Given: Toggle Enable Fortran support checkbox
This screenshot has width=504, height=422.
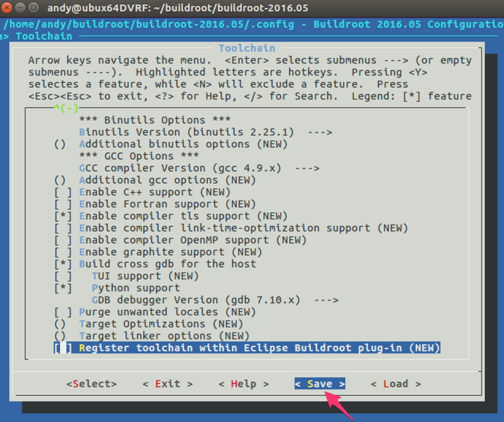Looking at the screenshot, I should click(63, 204).
